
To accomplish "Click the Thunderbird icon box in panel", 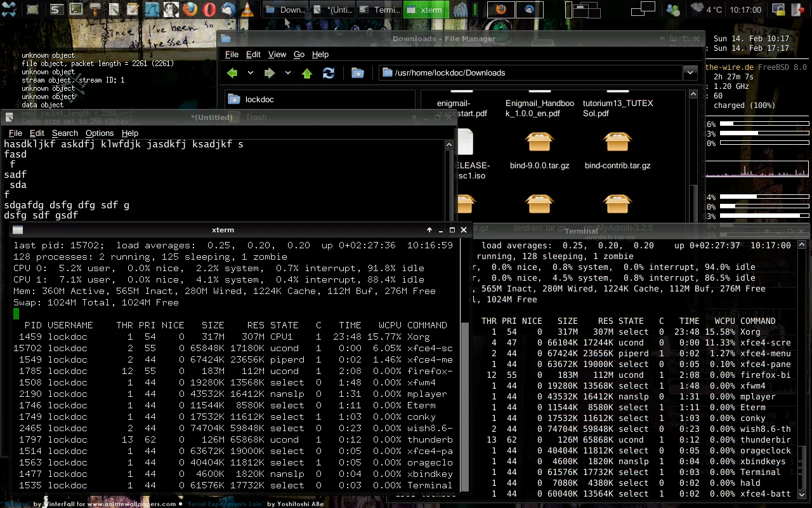I will 529,10.
